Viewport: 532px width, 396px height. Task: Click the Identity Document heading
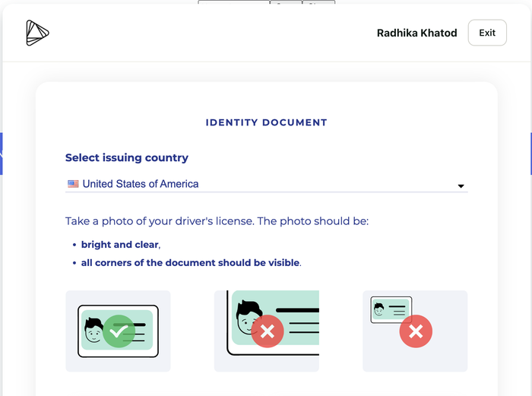(x=266, y=122)
